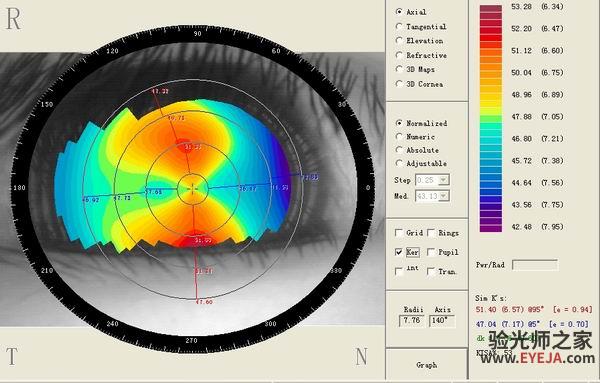Select the Axial map radio button
This screenshot has width=600, height=383.
click(x=399, y=12)
